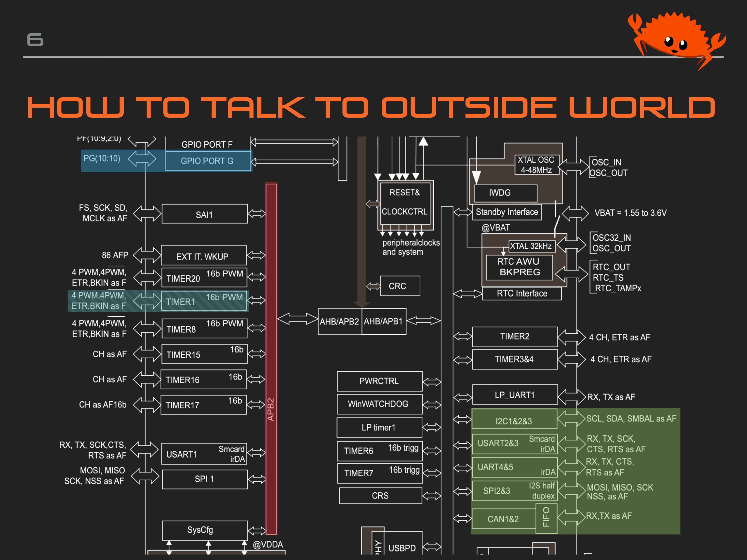Select the SAI1 block

tap(205, 214)
